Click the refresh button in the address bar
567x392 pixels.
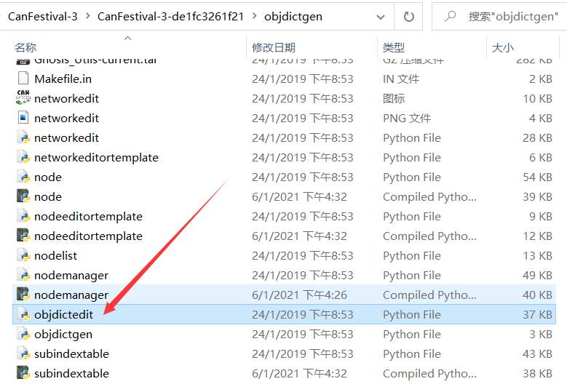click(408, 17)
